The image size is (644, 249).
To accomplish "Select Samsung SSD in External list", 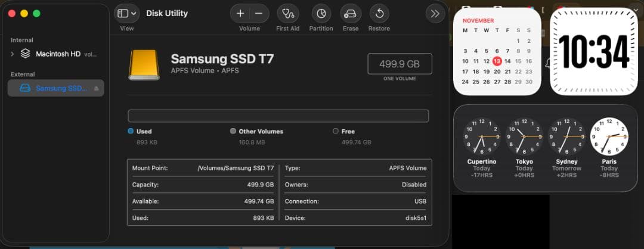I will [56, 88].
